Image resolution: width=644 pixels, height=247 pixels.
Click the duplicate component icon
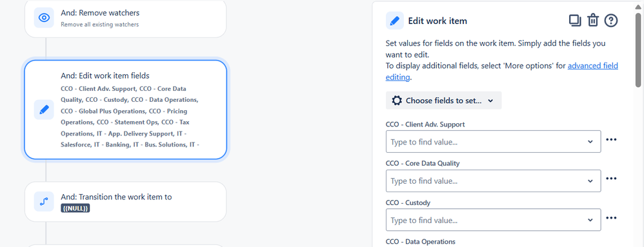[574, 21]
